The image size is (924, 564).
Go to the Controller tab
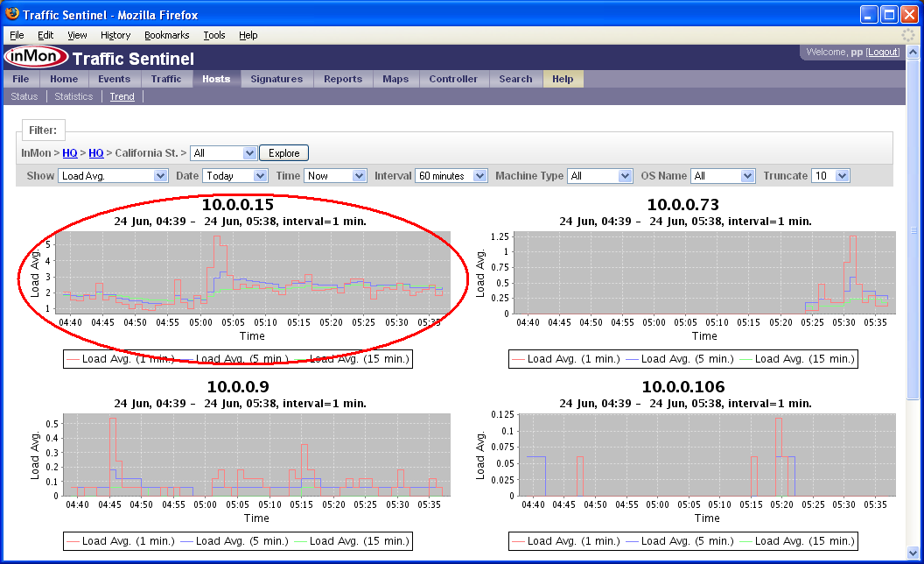[x=453, y=79]
